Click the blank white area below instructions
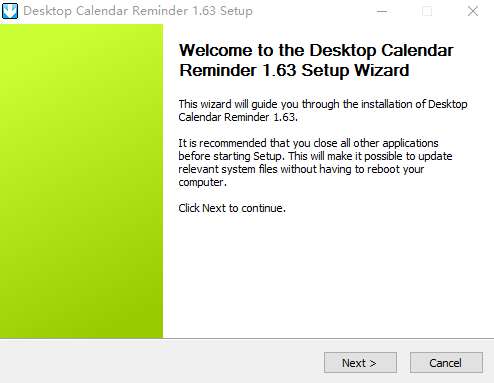The width and height of the screenshot is (494, 383). 328,277
